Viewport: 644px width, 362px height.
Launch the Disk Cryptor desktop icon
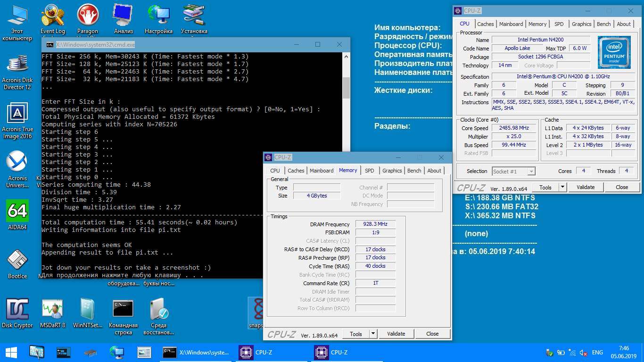(x=17, y=313)
